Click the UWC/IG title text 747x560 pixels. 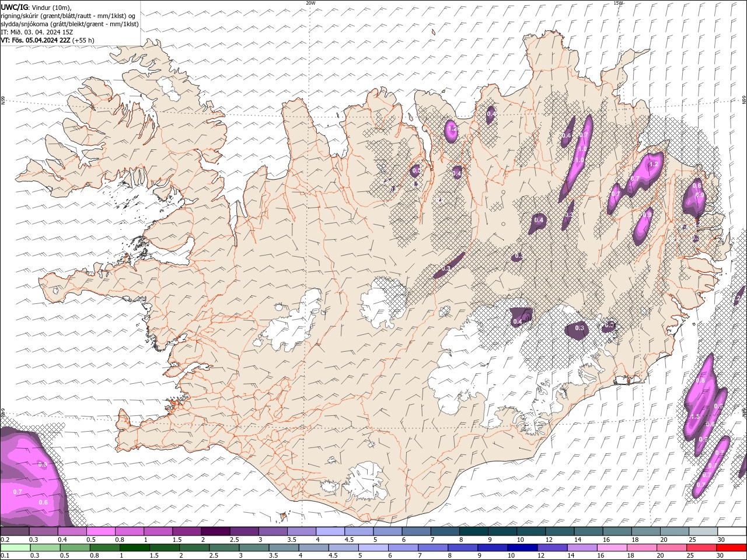click(14, 7)
